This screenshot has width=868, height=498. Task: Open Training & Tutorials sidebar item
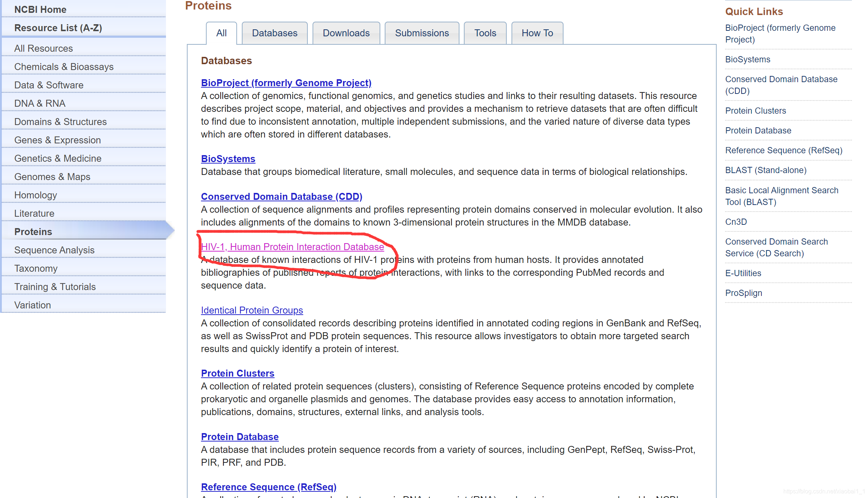(x=55, y=287)
